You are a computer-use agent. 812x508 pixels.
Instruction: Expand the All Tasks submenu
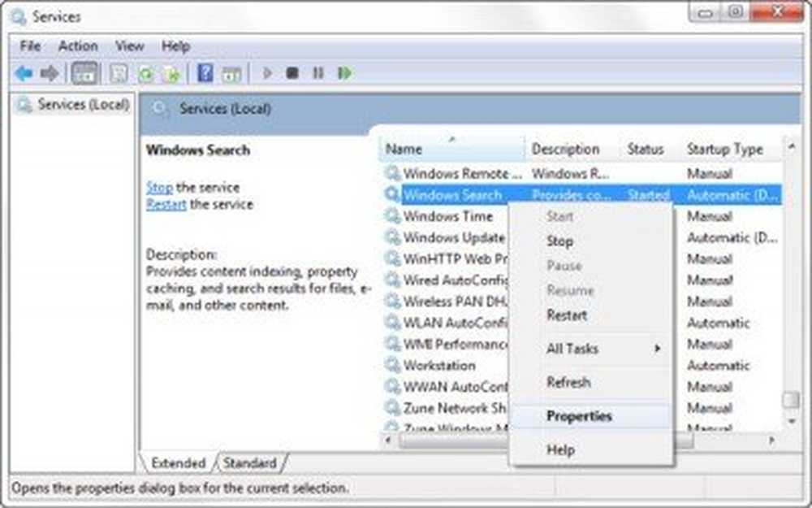(x=591, y=349)
